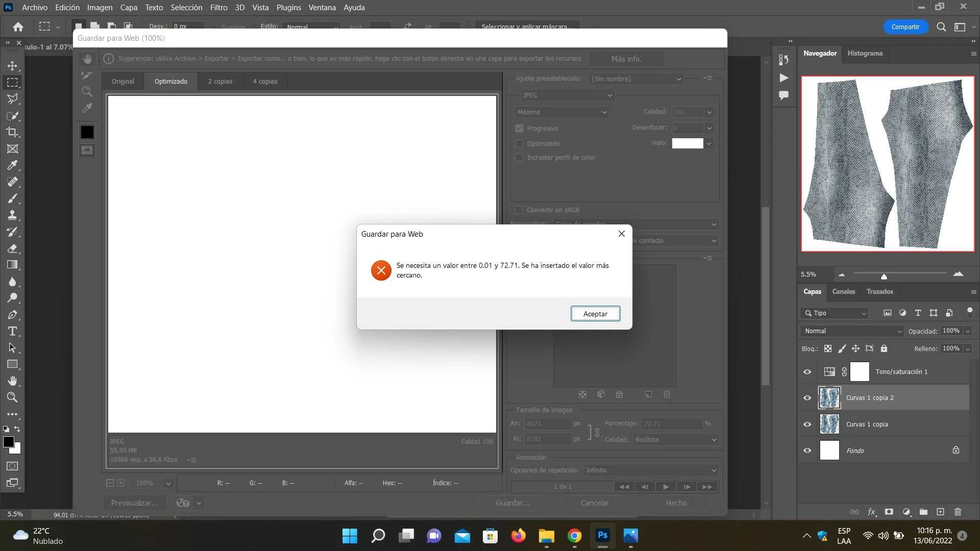This screenshot has height=551, width=980.
Task: Select the Pen tool
Action: 12,315
